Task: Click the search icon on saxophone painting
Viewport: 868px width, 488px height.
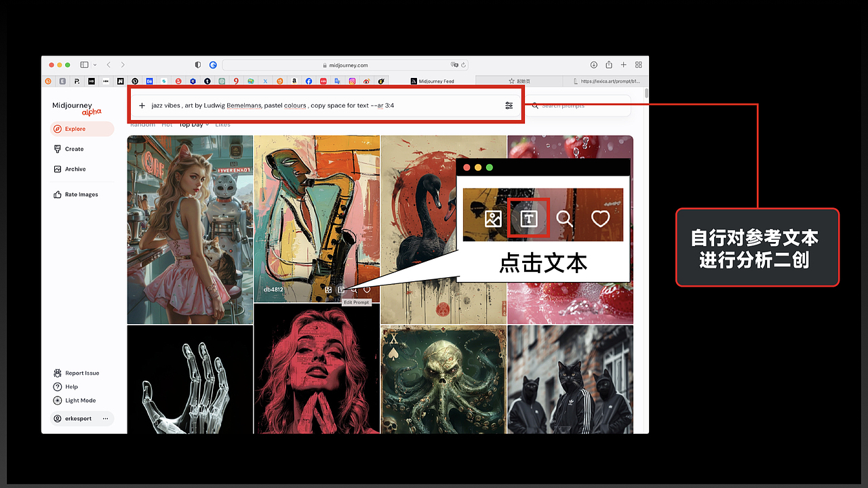Action: tap(354, 289)
